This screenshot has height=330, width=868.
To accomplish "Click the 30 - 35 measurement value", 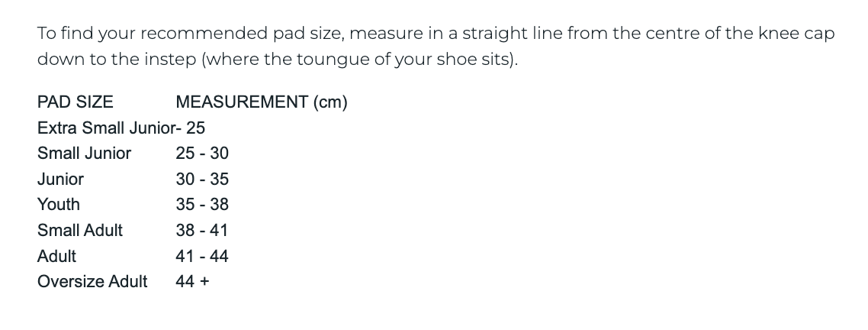I will pos(201,180).
